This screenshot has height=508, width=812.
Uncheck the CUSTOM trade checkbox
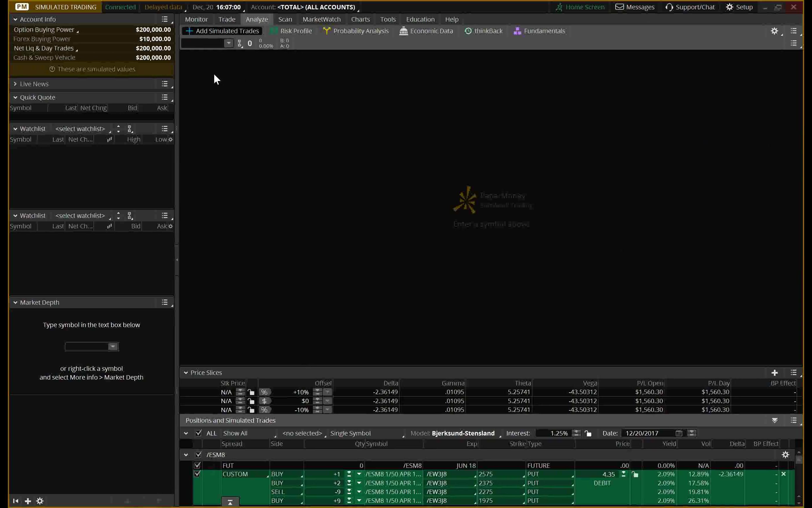(x=197, y=474)
